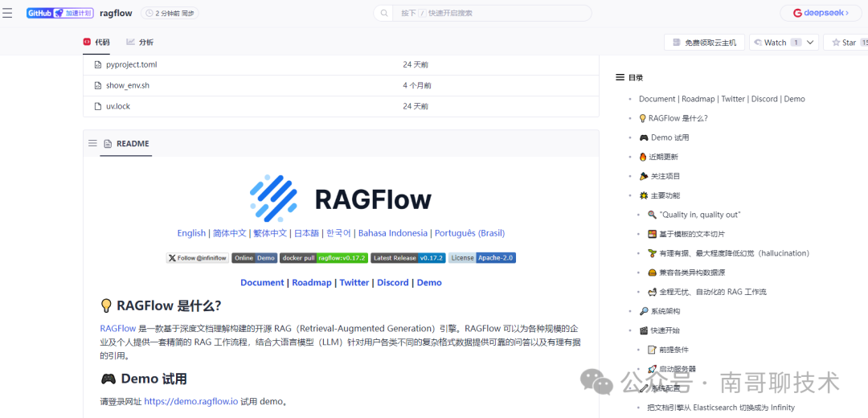Click the Star button
Image resolution: width=868 pixels, height=418 pixels.
tap(845, 43)
